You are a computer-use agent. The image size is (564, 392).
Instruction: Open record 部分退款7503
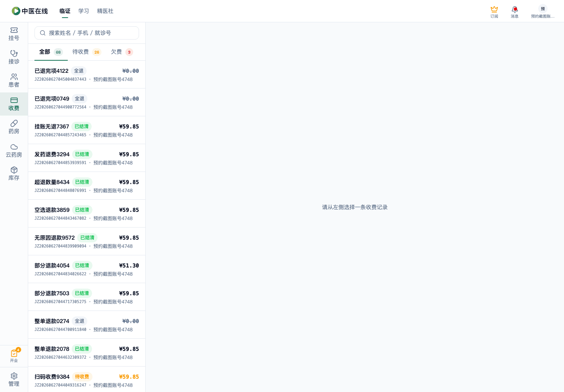click(87, 297)
